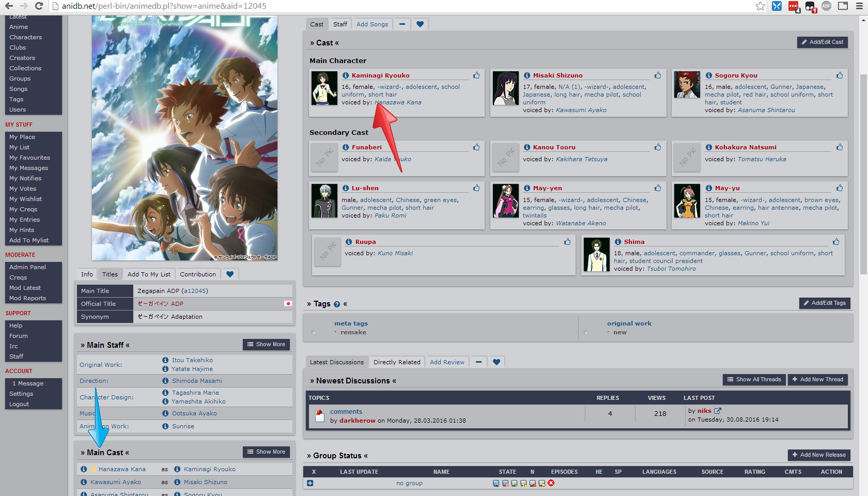Screen dimensions: 868x496
Task: Open the Directly Related tab
Action: [397, 362]
